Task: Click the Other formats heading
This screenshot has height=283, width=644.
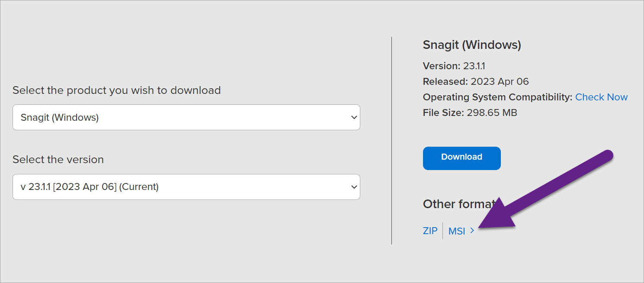Action: coord(458,204)
